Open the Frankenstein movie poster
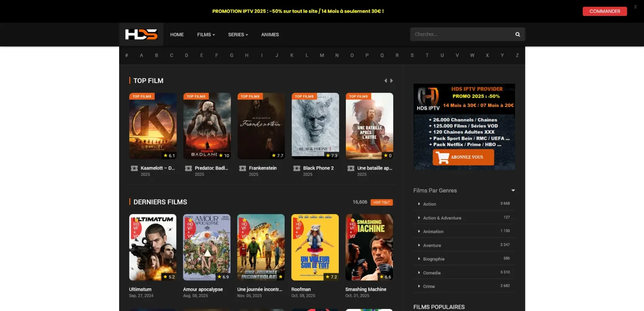The width and height of the screenshot is (644, 311). click(261, 126)
